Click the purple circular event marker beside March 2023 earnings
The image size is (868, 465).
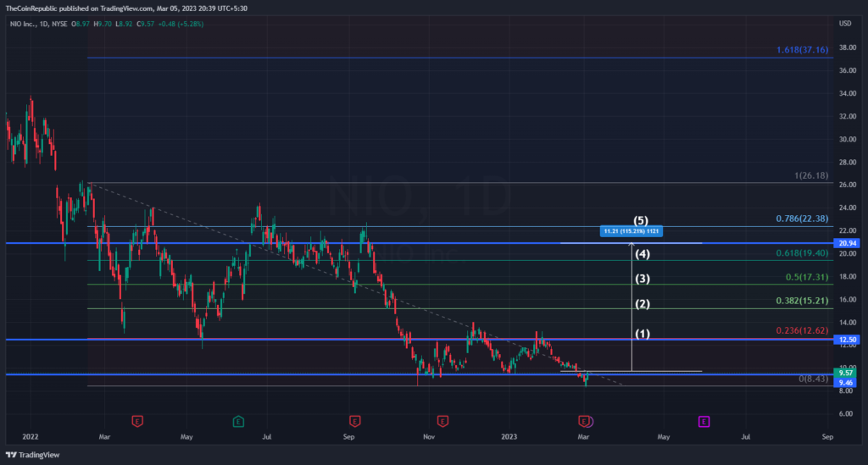(x=590, y=423)
